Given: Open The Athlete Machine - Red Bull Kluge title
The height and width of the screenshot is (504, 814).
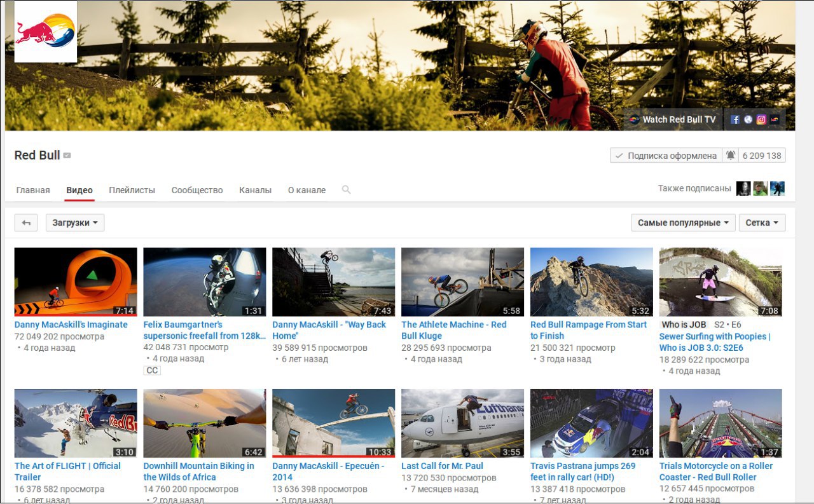Looking at the screenshot, I should 454,330.
